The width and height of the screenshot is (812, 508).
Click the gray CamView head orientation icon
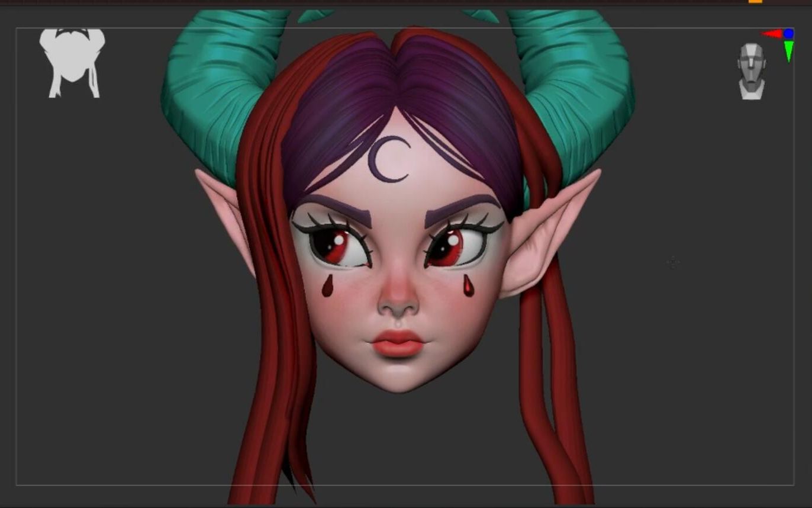click(x=752, y=71)
